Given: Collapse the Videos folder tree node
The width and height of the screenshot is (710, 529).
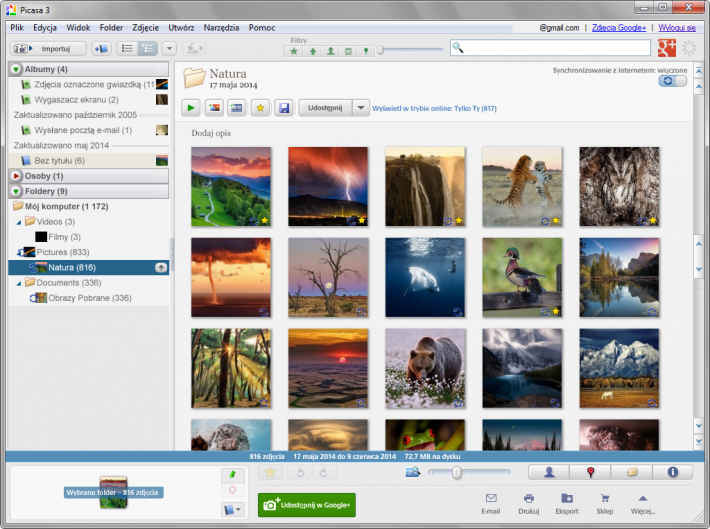Looking at the screenshot, I should click(19, 222).
